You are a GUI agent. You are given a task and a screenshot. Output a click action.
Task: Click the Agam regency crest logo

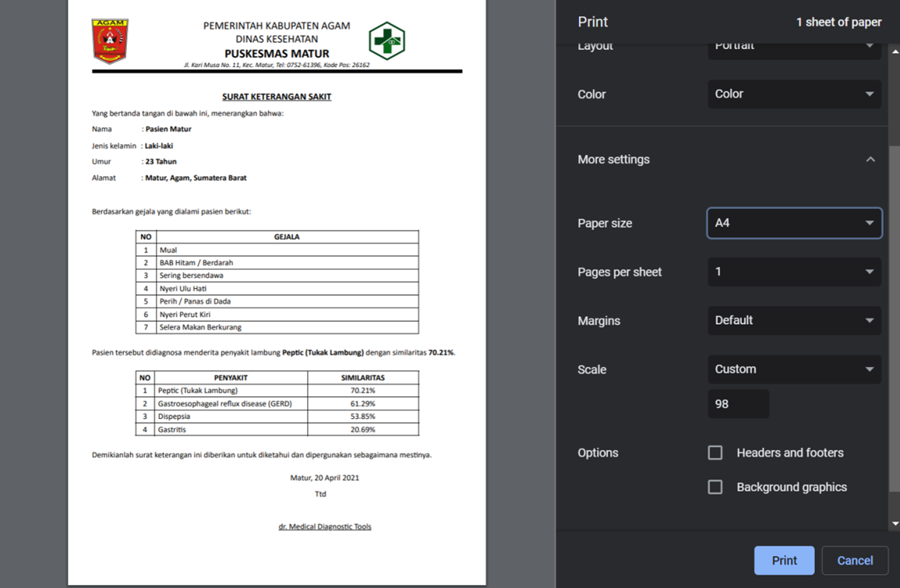point(110,41)
